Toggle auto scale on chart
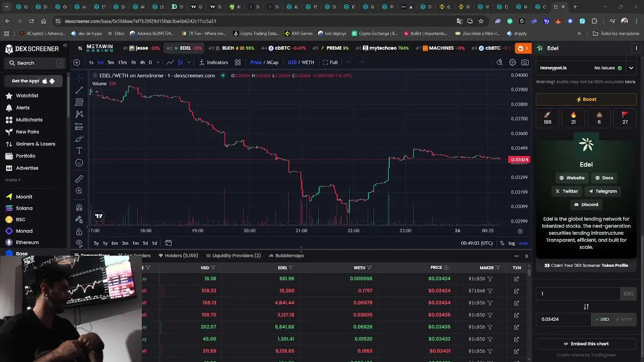 [x=523, y=243]
